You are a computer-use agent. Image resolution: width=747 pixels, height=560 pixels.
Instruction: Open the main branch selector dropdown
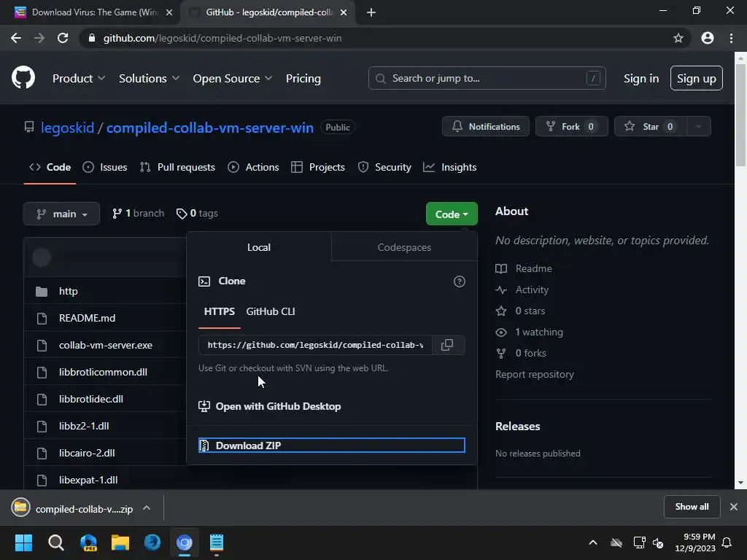[61, 214]
